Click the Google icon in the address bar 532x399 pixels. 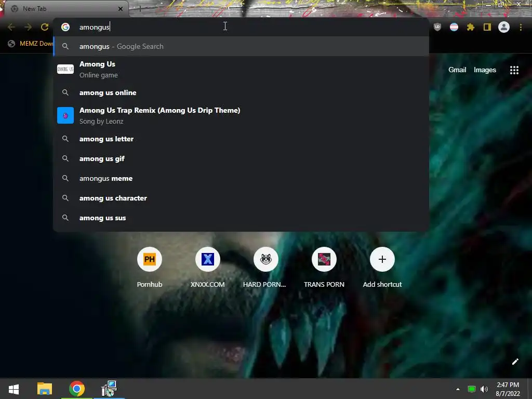tap(65, 27)
